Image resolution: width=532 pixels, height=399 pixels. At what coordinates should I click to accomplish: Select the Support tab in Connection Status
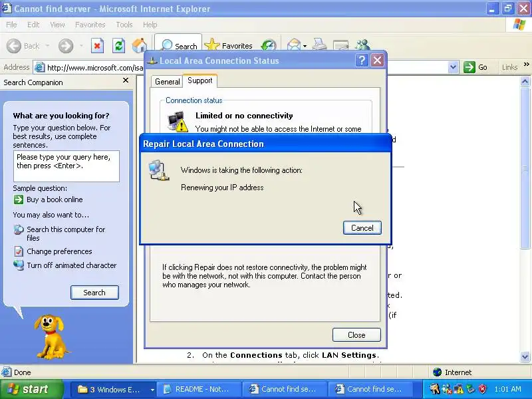click(200, 80)
